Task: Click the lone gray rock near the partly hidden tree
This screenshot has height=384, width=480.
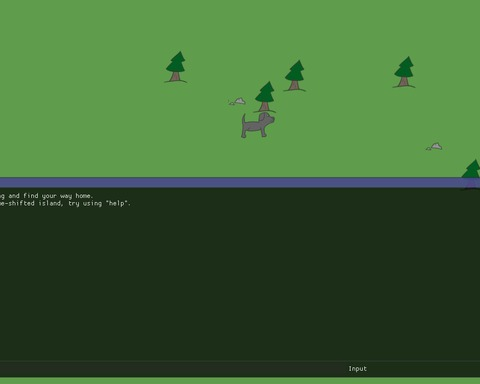Action: (434, 146)
